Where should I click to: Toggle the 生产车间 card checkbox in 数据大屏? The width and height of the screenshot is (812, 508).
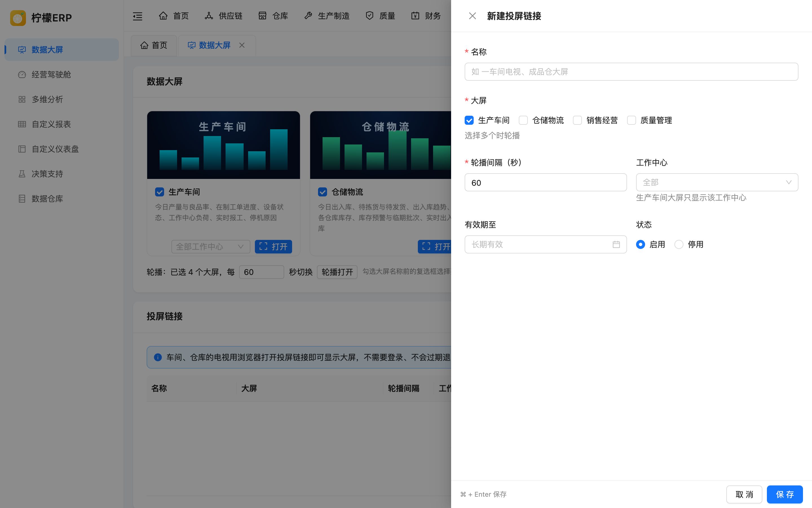pos(160,192)
